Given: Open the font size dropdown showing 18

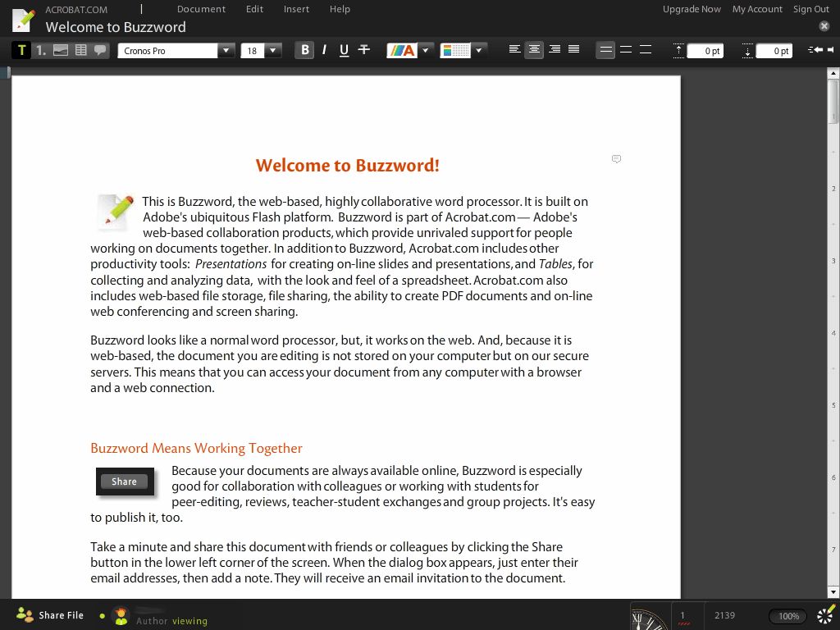Looking at the screenshot, I should point(273,50).
